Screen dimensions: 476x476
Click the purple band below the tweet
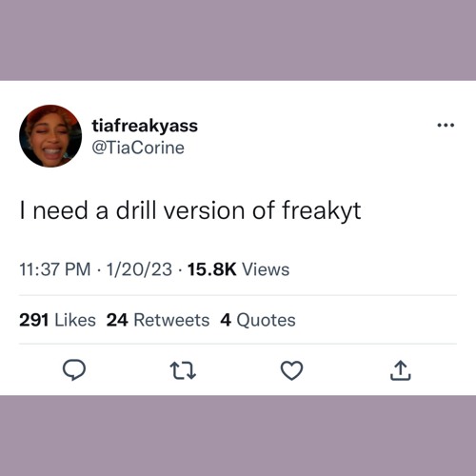[x=238, y=435]
